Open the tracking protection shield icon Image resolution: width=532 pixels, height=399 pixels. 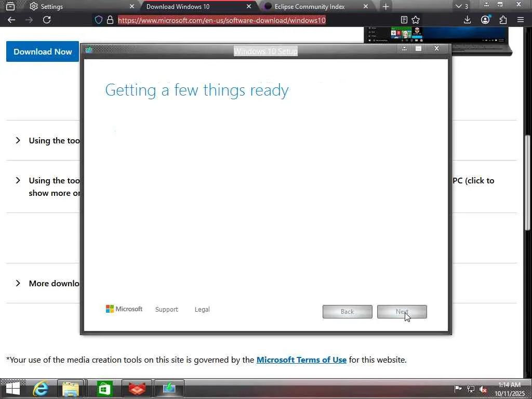point(98,20)
